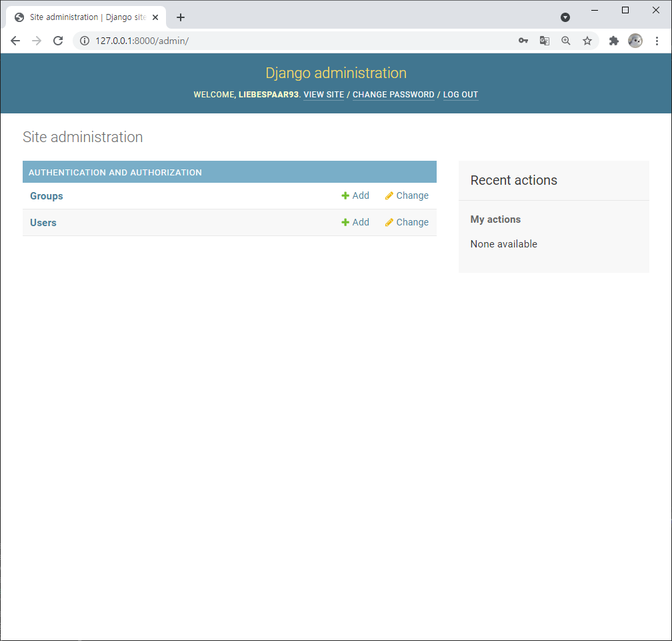Click the translate page icon
The height and width of the screenshot is (641, 672).
[x=544, y=41]
